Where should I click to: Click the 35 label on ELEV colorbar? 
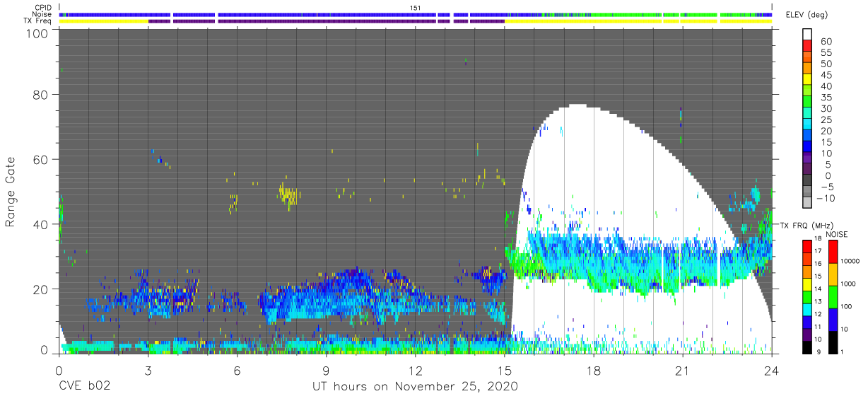[x=826, y=98]
